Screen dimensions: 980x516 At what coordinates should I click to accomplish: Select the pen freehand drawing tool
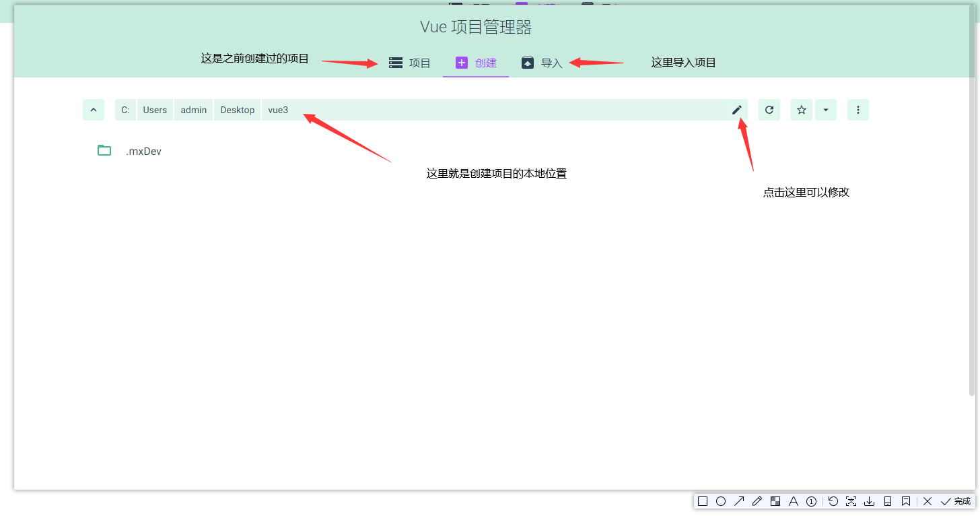coord(757,501)
